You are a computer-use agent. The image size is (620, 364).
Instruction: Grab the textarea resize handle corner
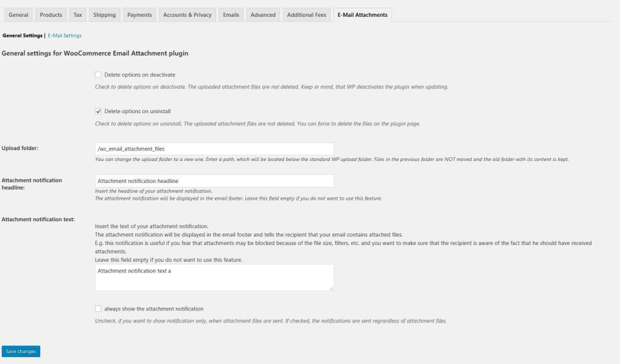point(331,288)
